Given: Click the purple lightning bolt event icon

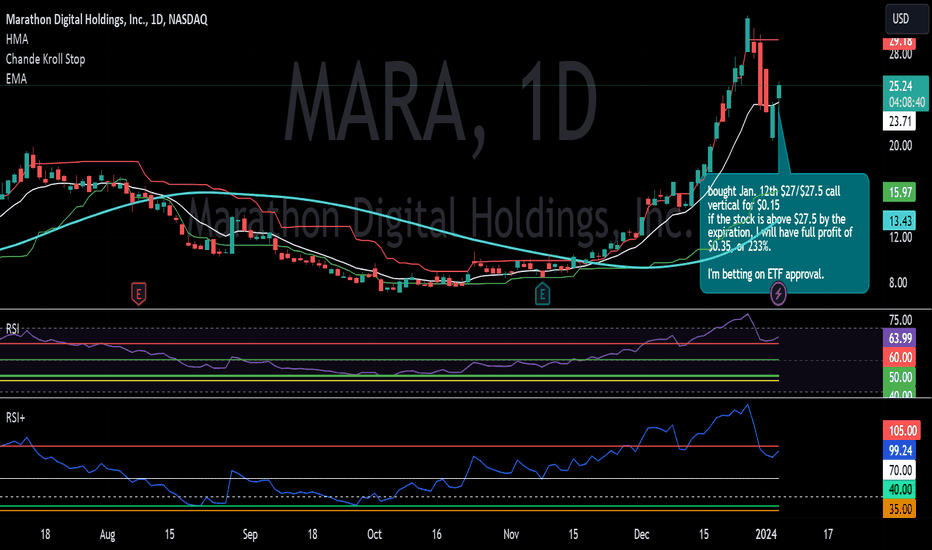Looking at the screenshot, I should [x=778, y=293].
